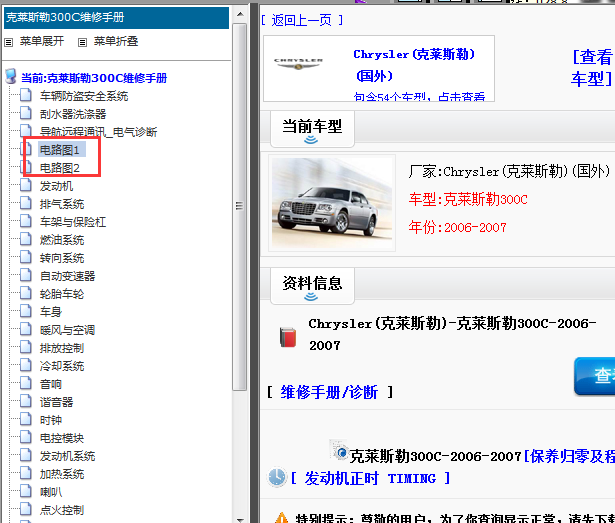Click the file icon before 克莱斯勒300C-2006-2007 保养归零
Image resolution: width=615 pixels, height=523 pixels.
pos(338,450)
